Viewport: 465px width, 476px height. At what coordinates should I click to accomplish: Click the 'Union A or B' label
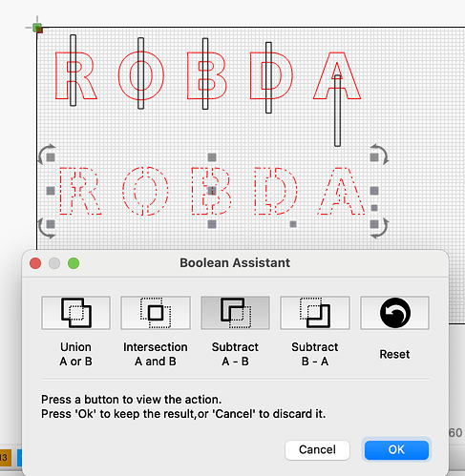(75, 354)
